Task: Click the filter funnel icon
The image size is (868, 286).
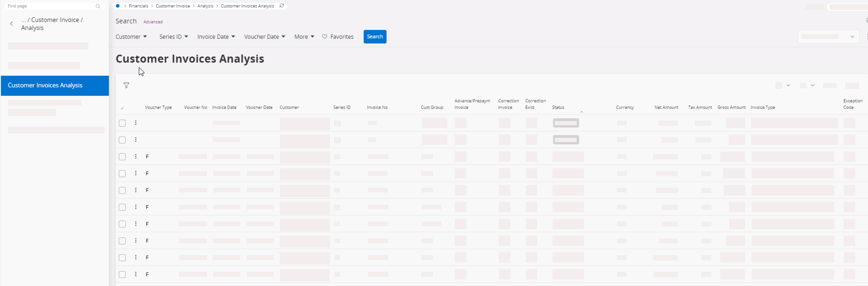Action: tap(126, 86)
